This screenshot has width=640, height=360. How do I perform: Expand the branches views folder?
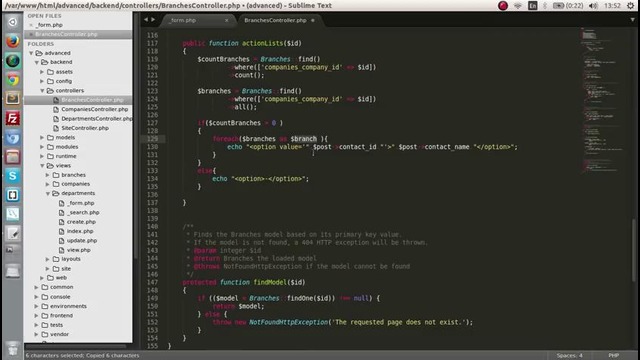coord(48,175)
